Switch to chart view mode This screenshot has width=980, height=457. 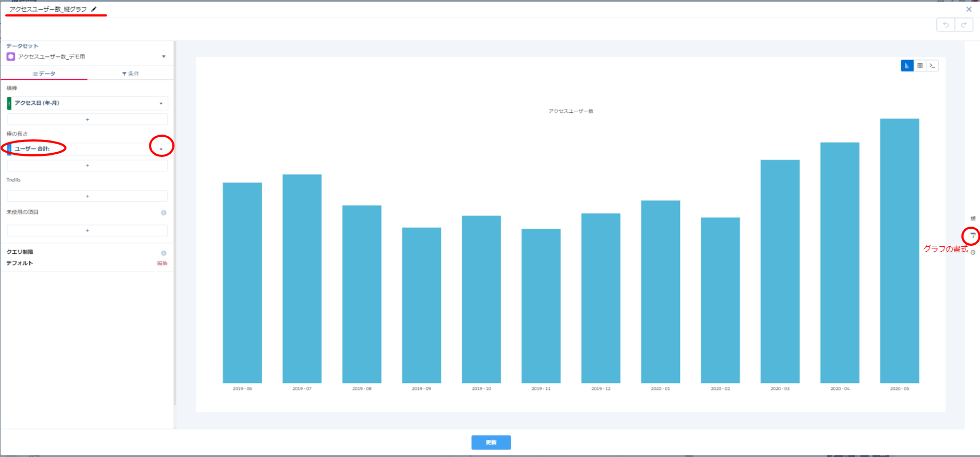tap(907, 66)
